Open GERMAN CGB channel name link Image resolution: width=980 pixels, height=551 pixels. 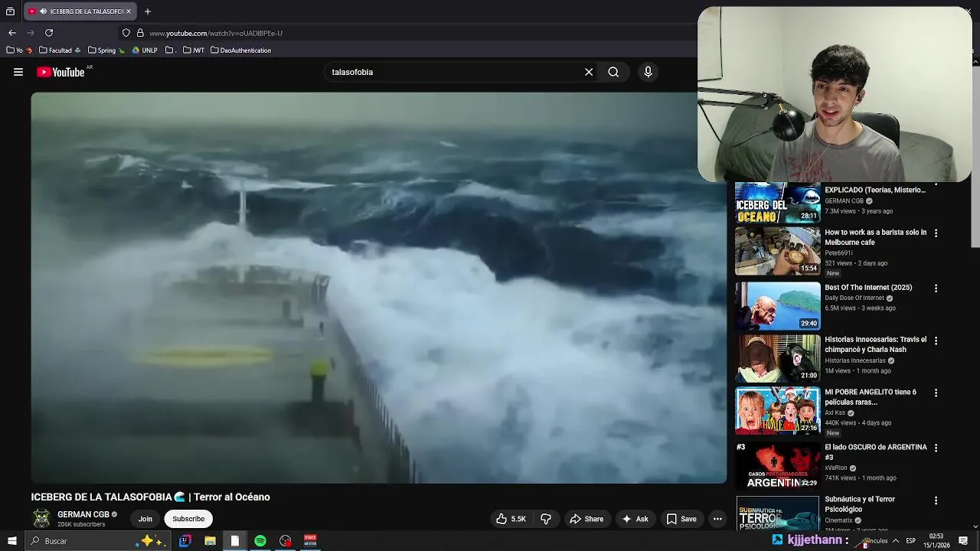tap(83, 514)
